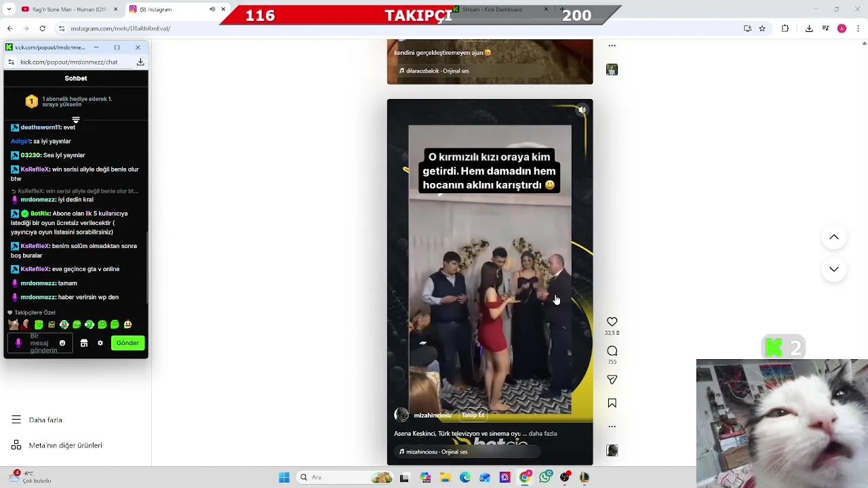The height and width of the screenshot is (488, 868).
Task: Open audio thumbnail at the reel's bottom right
Action: (612, 451)
